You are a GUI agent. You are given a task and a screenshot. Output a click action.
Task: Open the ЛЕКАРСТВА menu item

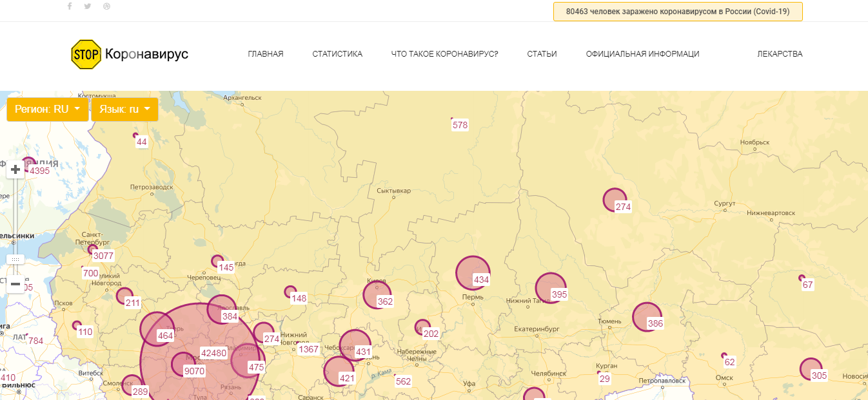(780, 54)
